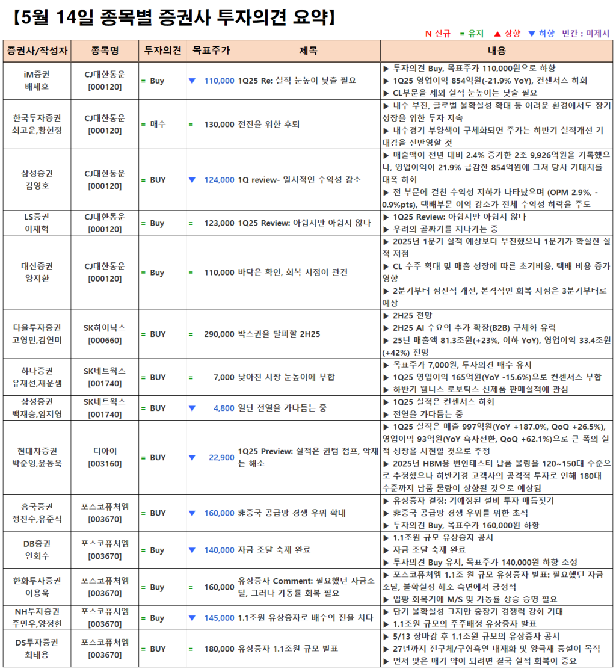Image resolution: width=616 pixels, height=672 pixels.
Task: Click 'CJ대한통운 [000120]' in the iM증권 row
Action: [x=105, y=81]
